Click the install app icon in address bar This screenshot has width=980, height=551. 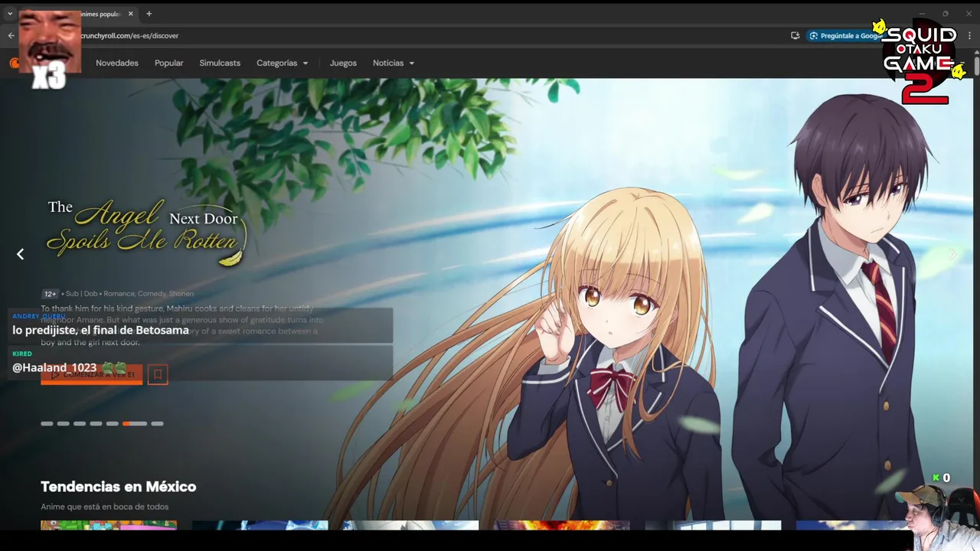(x=795, y=35)
